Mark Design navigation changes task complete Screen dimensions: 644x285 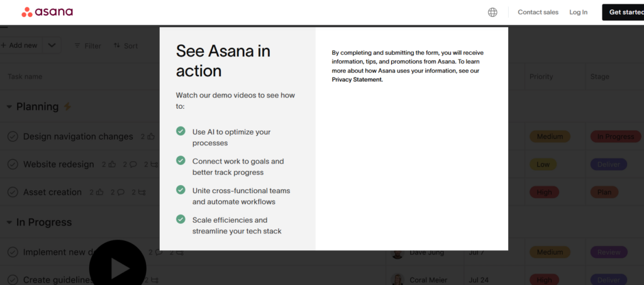point(13,137)
